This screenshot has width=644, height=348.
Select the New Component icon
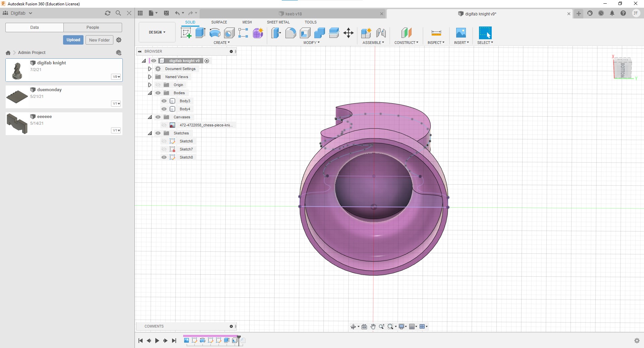pyautogui.click(x=366, y=33)
